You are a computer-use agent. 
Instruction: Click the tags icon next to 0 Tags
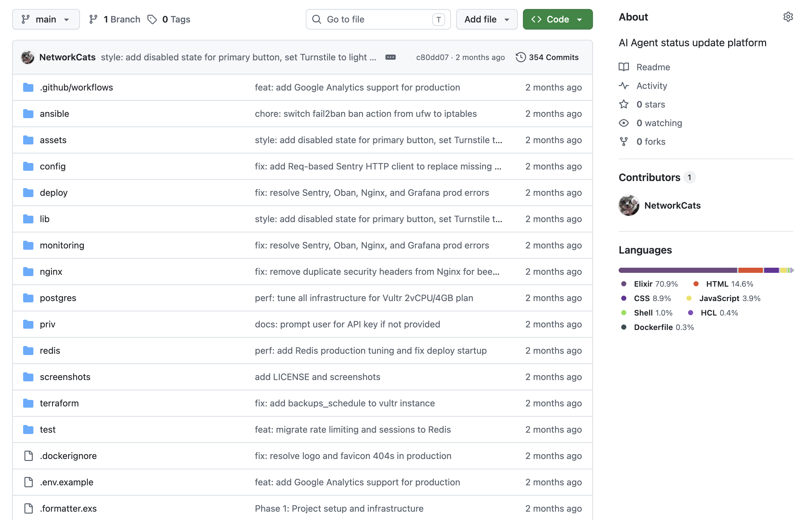click(x=152, y=19)
